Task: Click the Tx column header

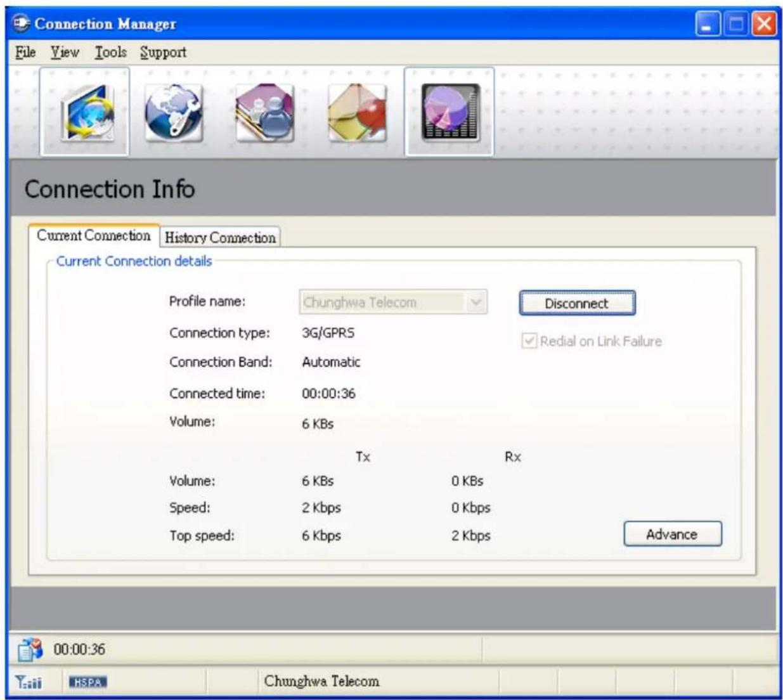Action: (x=363, y=457)
